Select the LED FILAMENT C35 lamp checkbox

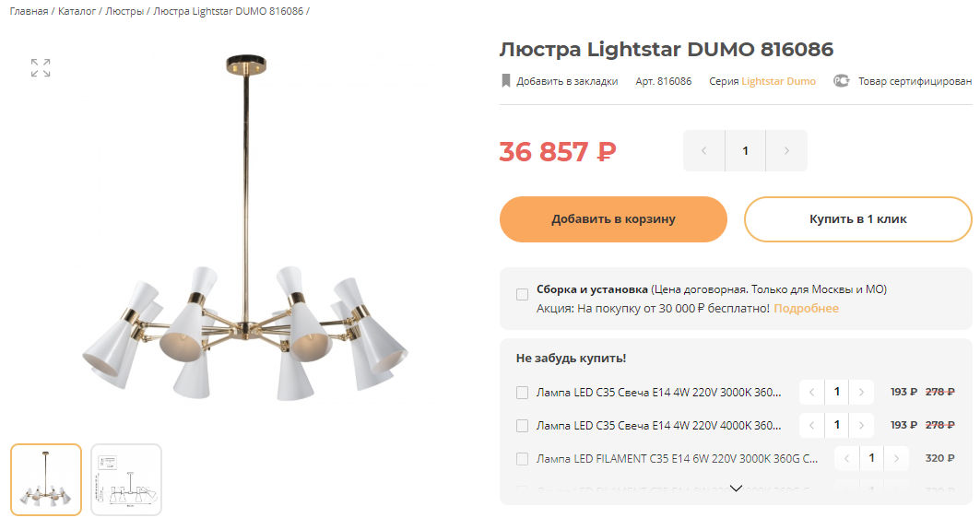pyautogui.click(x=522, y=459)
